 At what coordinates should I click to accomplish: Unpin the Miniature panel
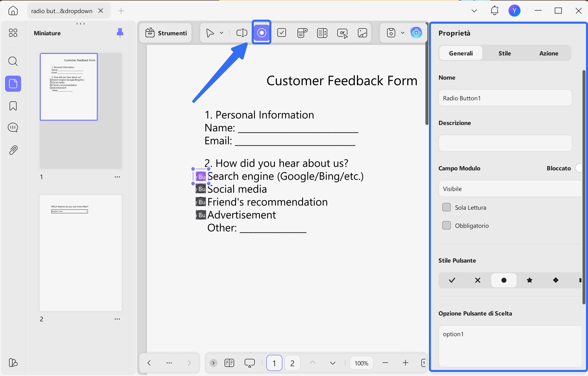pyautogui.click(x=120, y=33)
